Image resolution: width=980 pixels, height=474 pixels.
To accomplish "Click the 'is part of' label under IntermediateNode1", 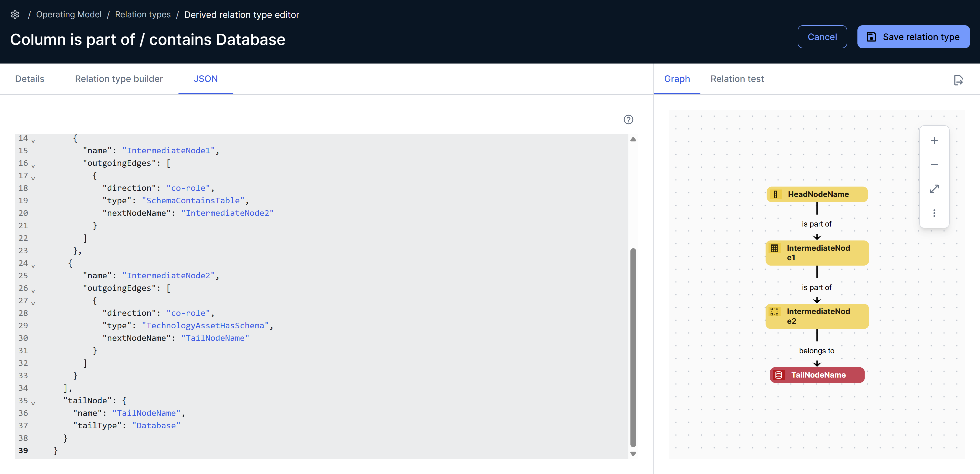I will point(816,287).
